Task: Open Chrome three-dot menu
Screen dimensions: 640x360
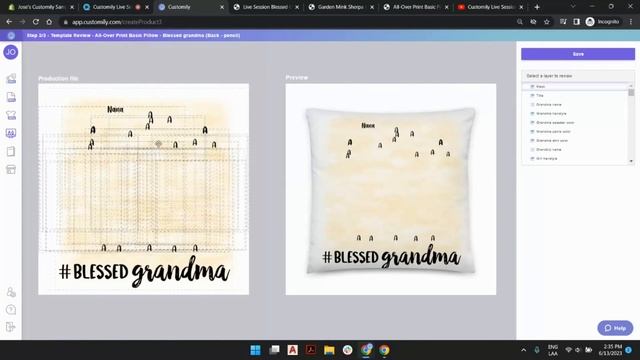Action: point(631,22)
